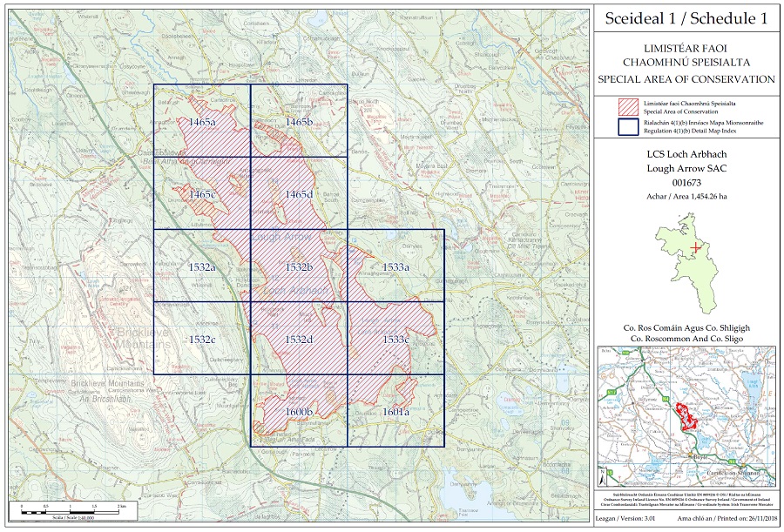Click the red SAC area in inset location map

pyautogui.click(x=686, y=416)
